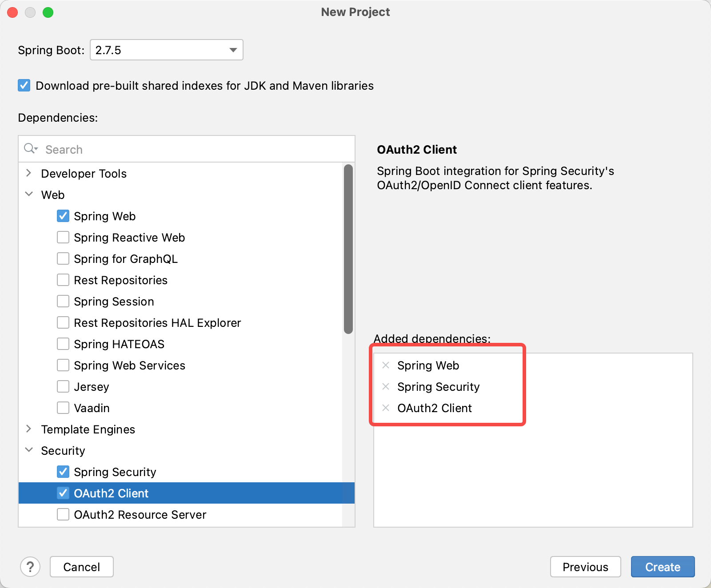The height and width of the screenshot is (588, 711).
Task: Collapse the Web dependencies section
Action: (x=29, y=195)
